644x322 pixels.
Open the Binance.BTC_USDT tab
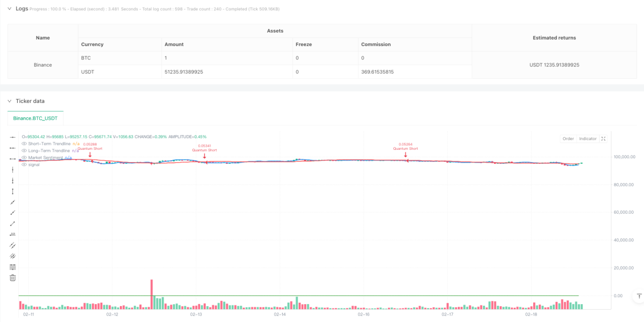(x=36, y=118)
